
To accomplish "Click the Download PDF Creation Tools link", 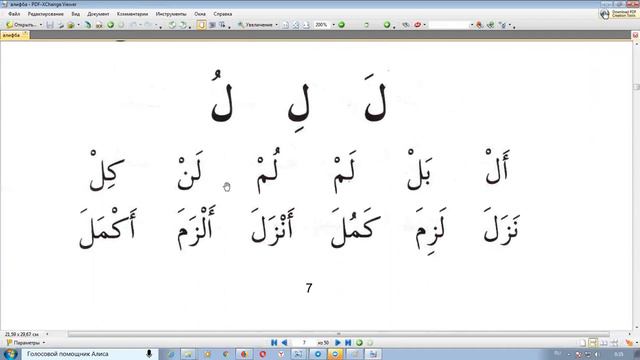I will tap(618, 14).
